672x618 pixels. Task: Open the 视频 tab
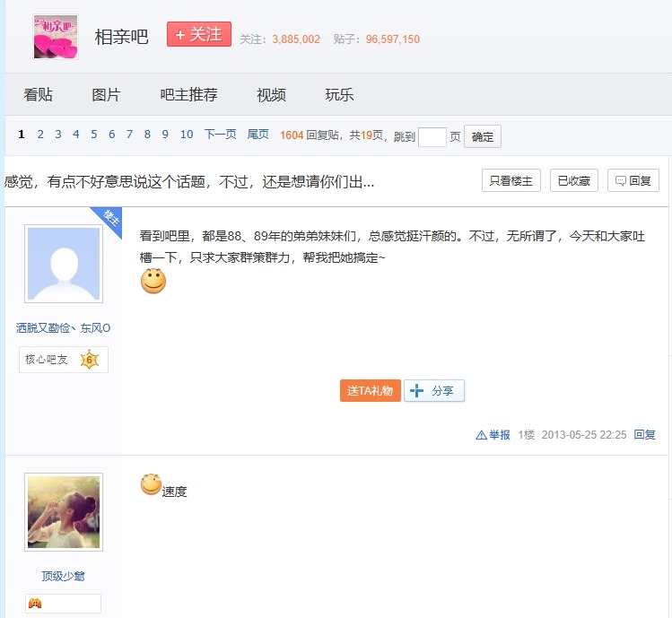click(x=271, y=95)
